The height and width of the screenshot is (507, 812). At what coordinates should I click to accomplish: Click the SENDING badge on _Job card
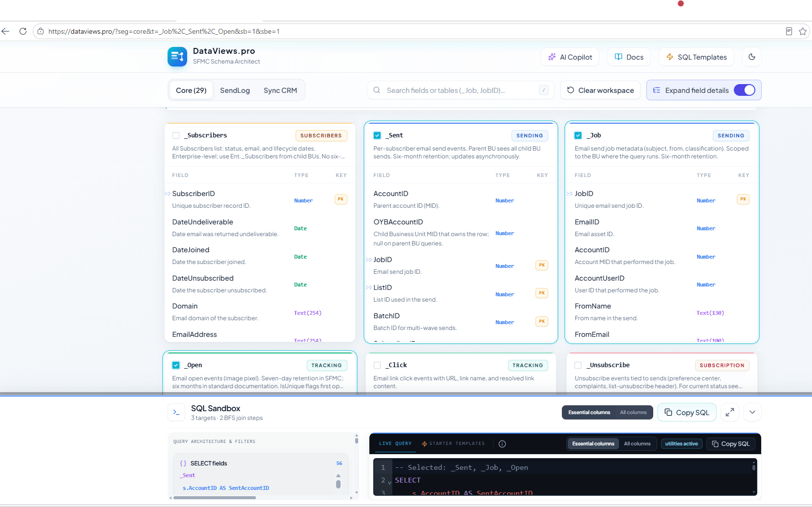coord(731,135)
